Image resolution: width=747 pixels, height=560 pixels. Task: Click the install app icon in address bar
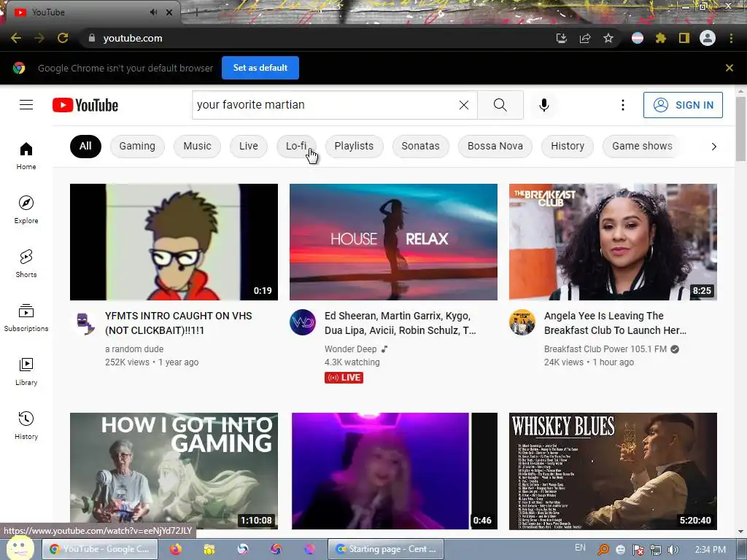tap(561, 38)
